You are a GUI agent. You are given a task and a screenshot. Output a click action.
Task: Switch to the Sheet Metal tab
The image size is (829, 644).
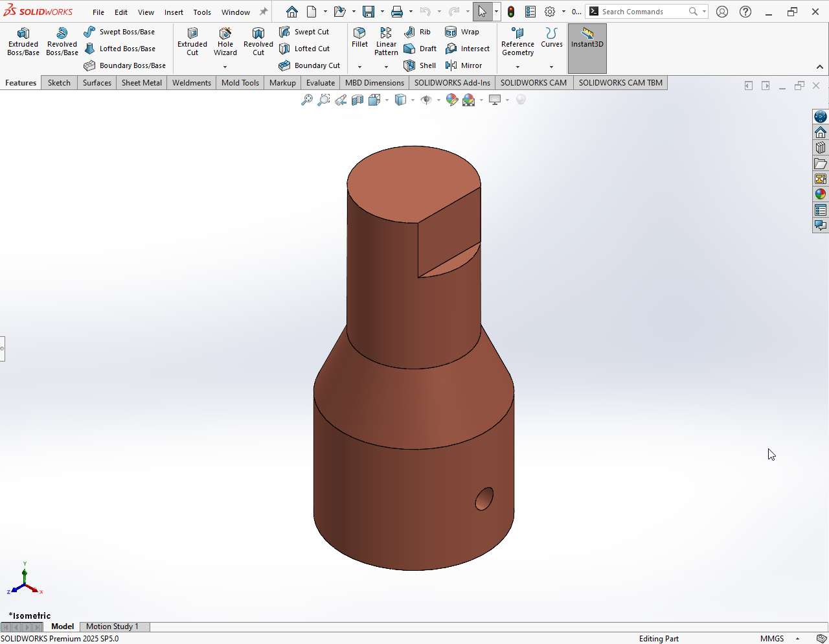(142, 83)
